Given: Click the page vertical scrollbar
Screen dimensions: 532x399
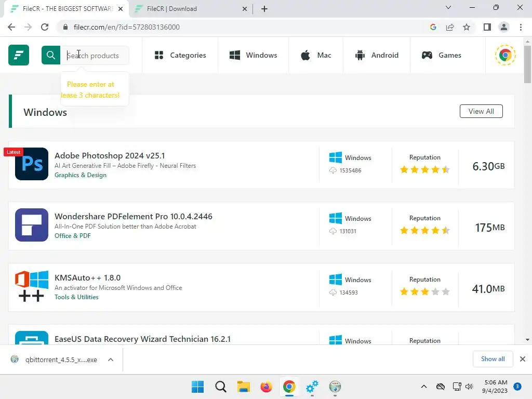Looking at the screenshot, I should (x=527, y=64).
